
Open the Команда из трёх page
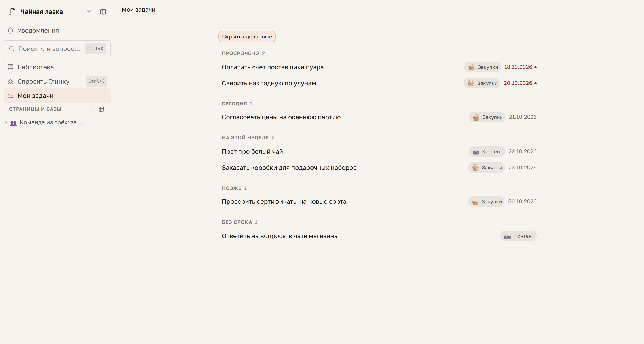(x=51, y=122)
